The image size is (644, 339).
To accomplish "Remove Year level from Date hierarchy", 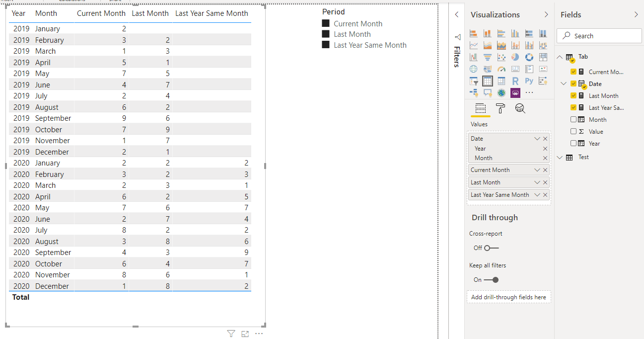I will pos(545,149).
